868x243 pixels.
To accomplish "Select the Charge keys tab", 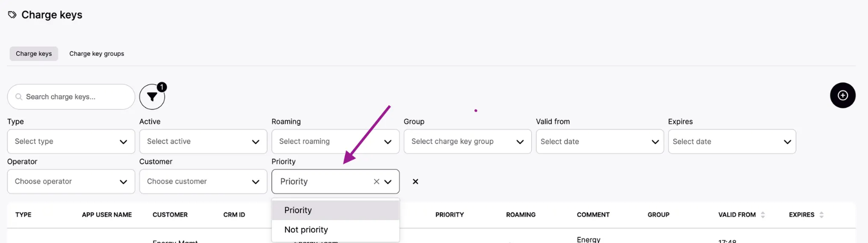I will [34, 54].
